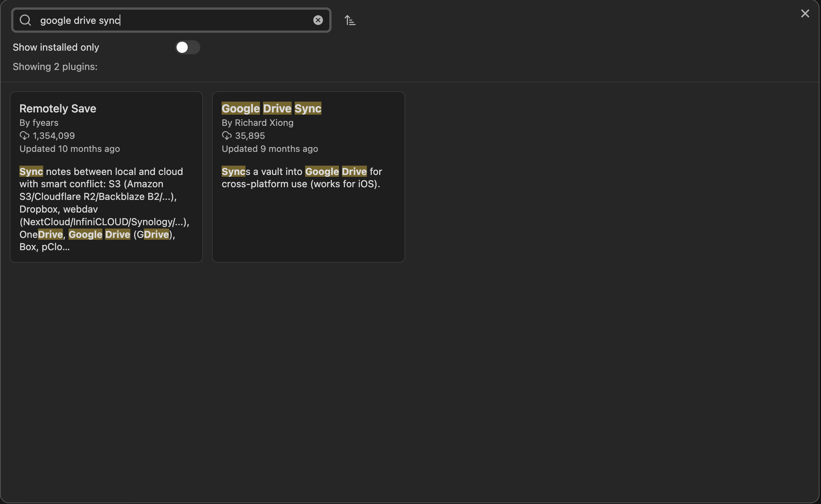Open the Remotely Save plugin card
Image resolution: width=821 pixels, height=504 pixels.
point(107,177)
